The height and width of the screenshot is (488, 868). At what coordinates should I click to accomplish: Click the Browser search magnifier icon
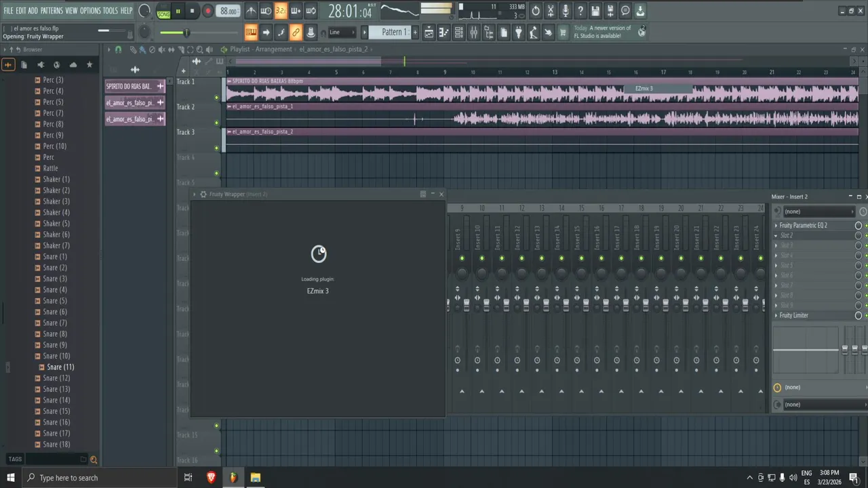pos(94,460)
